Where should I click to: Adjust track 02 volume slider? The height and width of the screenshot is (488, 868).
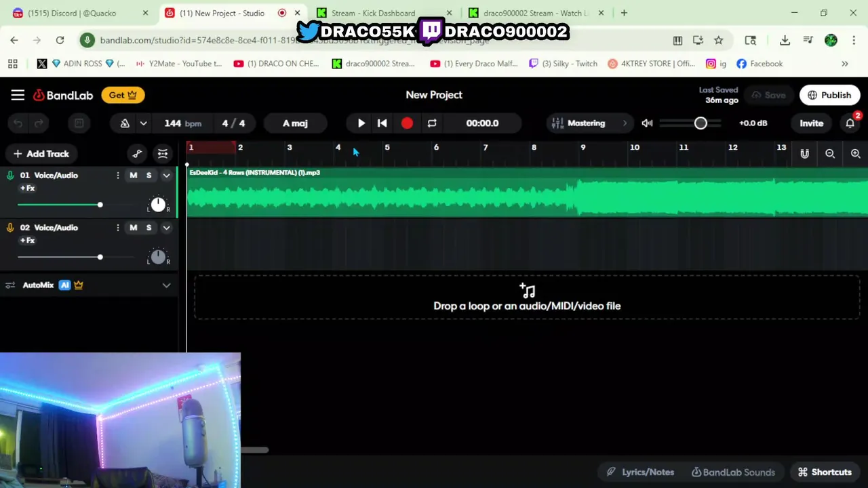100,257
